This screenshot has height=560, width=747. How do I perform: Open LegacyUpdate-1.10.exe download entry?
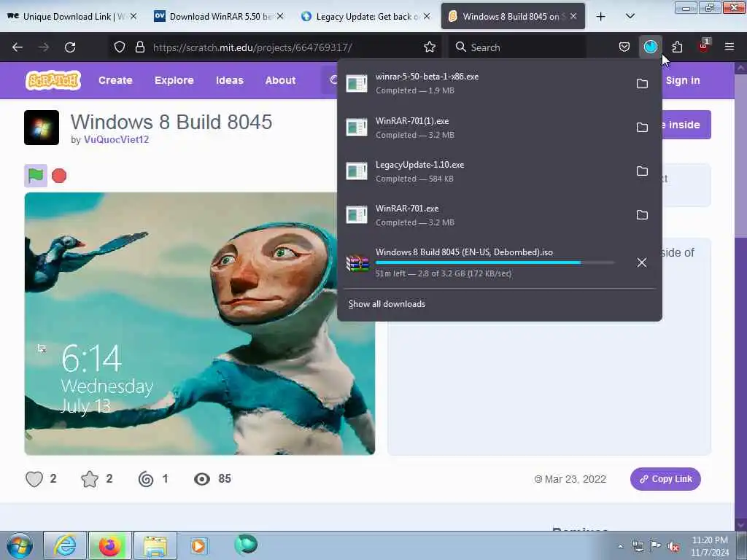click(x=486, y=171)
